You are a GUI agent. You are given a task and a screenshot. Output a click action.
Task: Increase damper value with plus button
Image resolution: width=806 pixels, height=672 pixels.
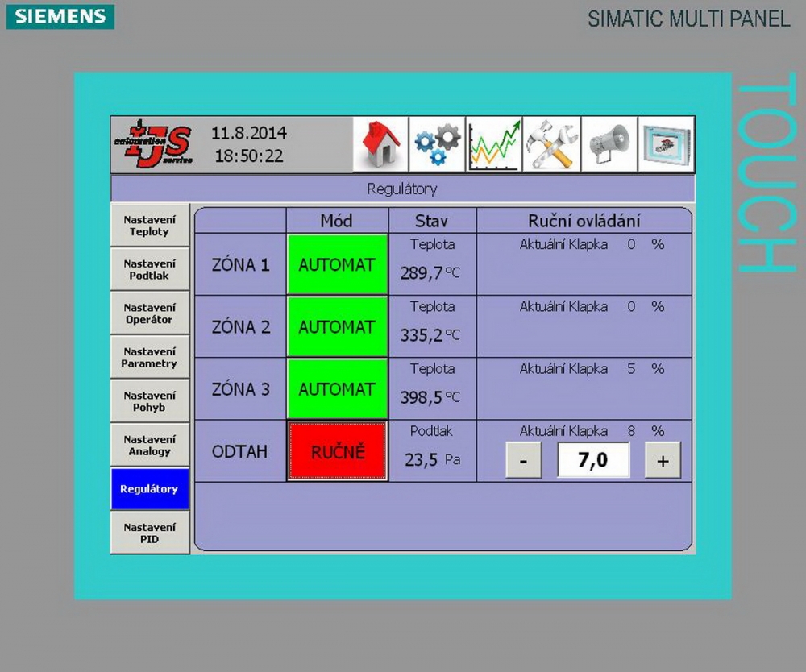click(663, 462)
